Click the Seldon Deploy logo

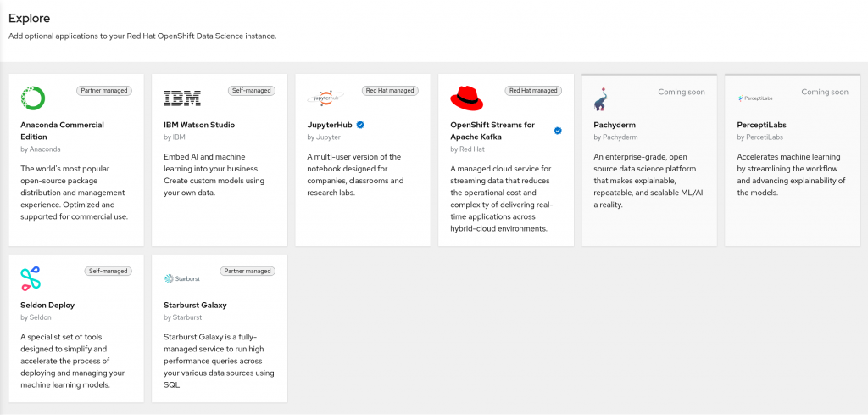click(x=31, y=279)
